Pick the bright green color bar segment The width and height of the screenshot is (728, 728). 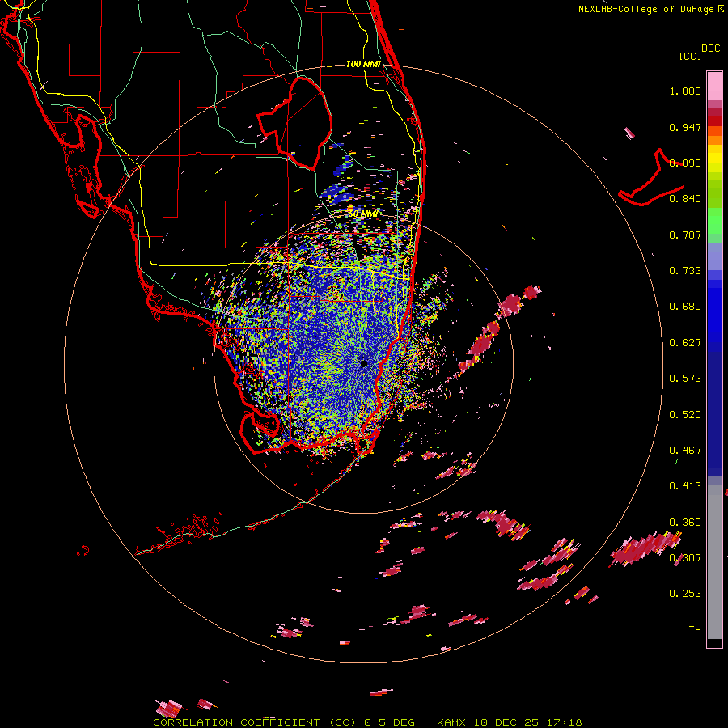(x=714, y=221)
